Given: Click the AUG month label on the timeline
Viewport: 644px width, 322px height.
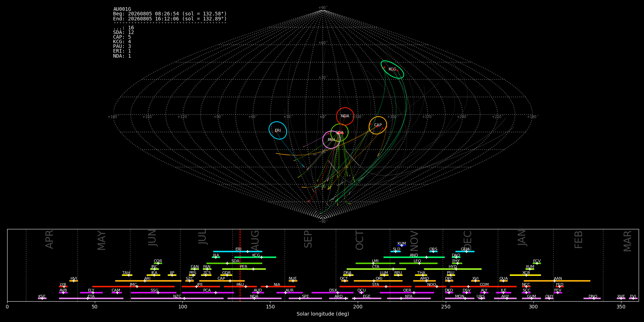Looking at the screenshot, I should [255, 240].
